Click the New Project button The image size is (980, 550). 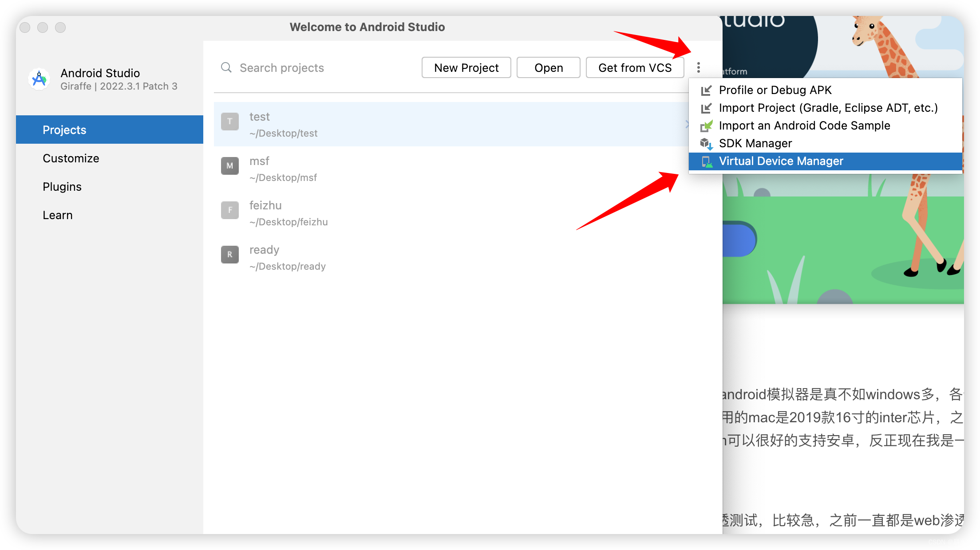pyautogui.click(x=466, y=67)
